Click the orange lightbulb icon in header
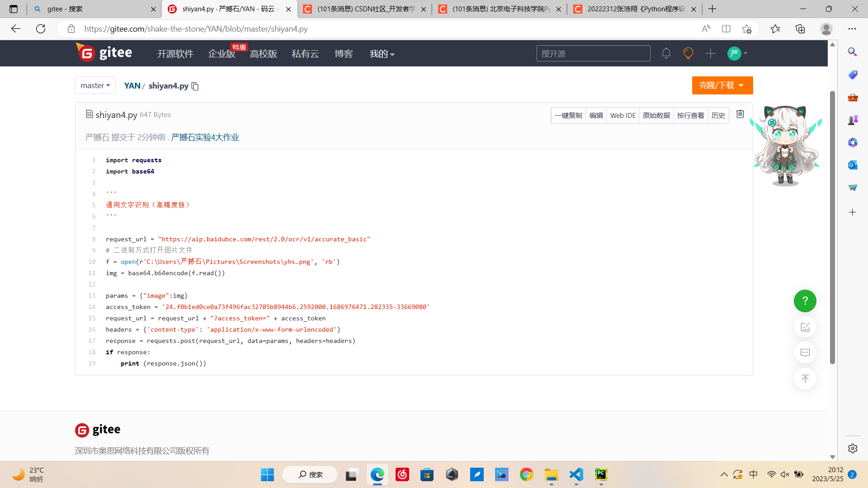 coord(688,53)
